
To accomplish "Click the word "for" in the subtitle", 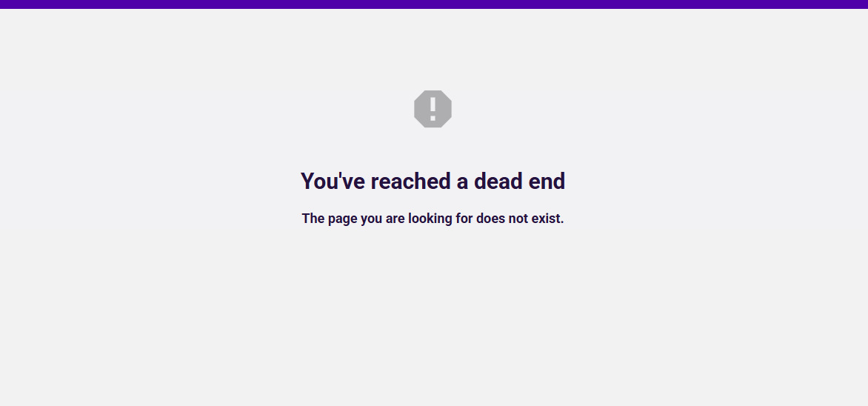I will pyautogui.click(x=464, y=219).
